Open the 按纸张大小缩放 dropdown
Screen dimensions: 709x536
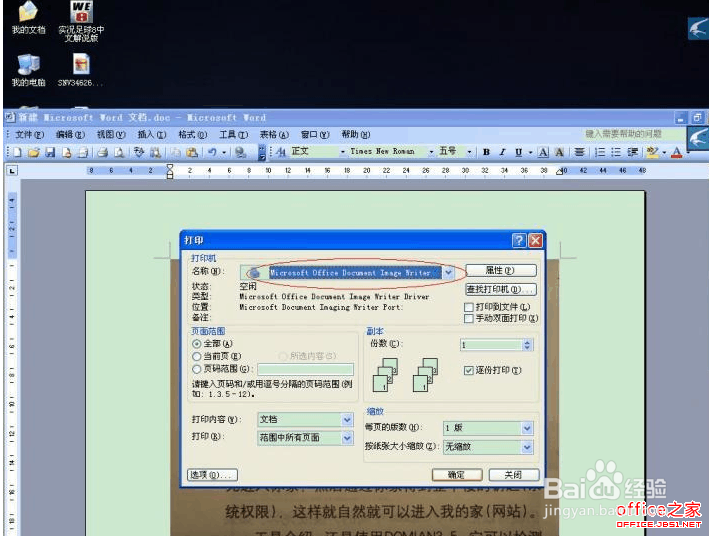click(527, 447)
